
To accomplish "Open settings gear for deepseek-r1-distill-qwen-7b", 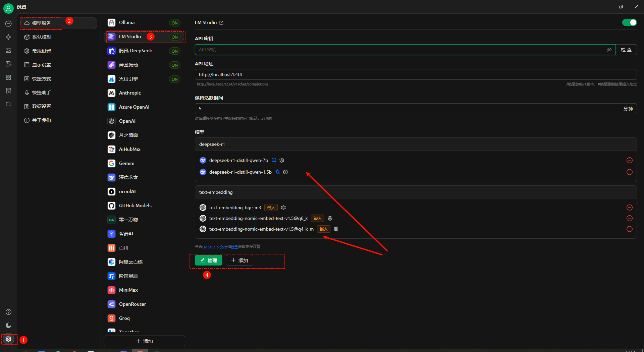I will 282,160.
